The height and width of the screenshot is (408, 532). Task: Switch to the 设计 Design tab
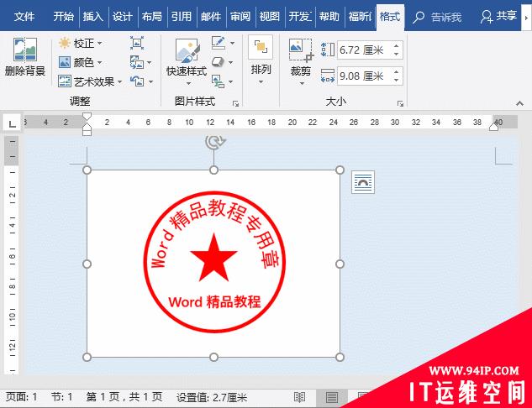coord(123,16)
